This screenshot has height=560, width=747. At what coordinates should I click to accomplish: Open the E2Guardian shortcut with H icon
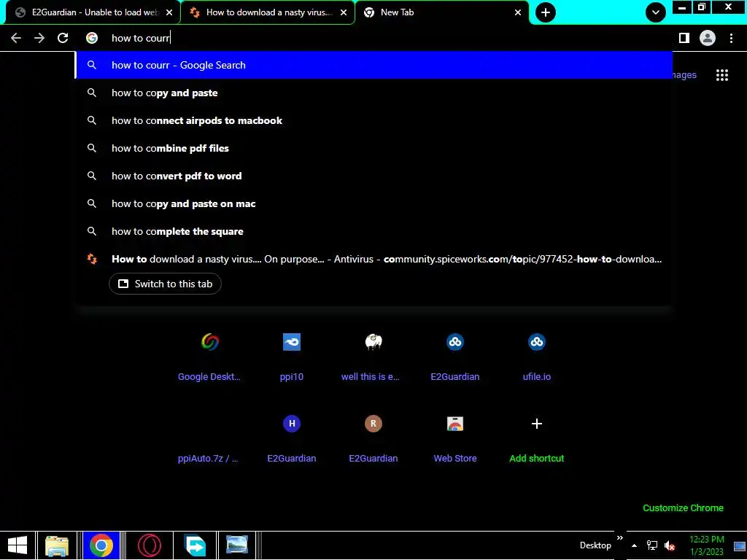click(292, 424)
